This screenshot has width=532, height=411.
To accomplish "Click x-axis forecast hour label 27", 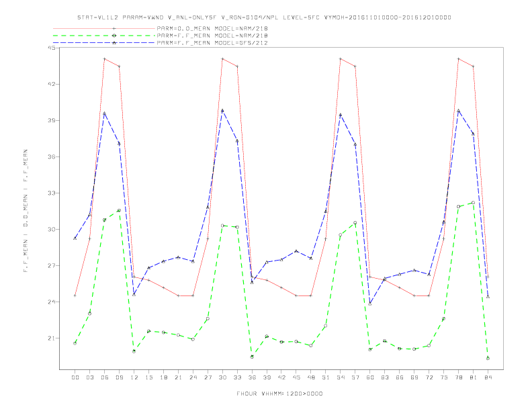I will click(208, 377).
